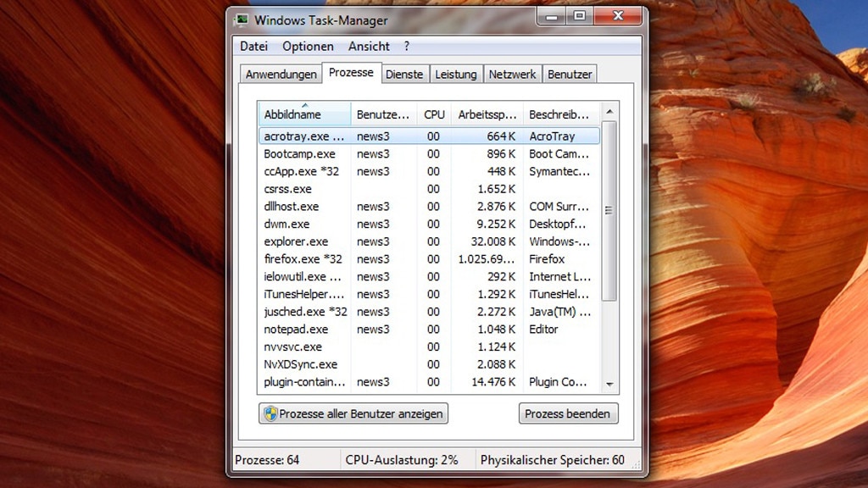Switch to the Benutzer tab

(x=569, y=74)
